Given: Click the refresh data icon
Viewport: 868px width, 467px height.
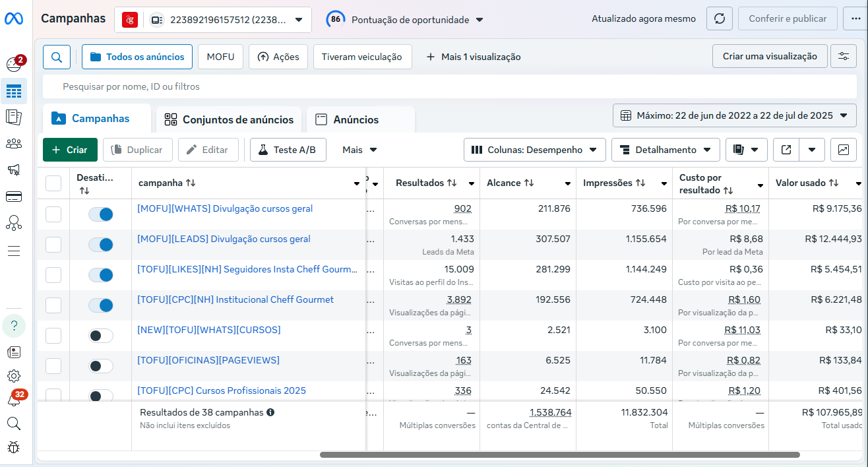Looking at the screenshot, I should tap(720, 18).
